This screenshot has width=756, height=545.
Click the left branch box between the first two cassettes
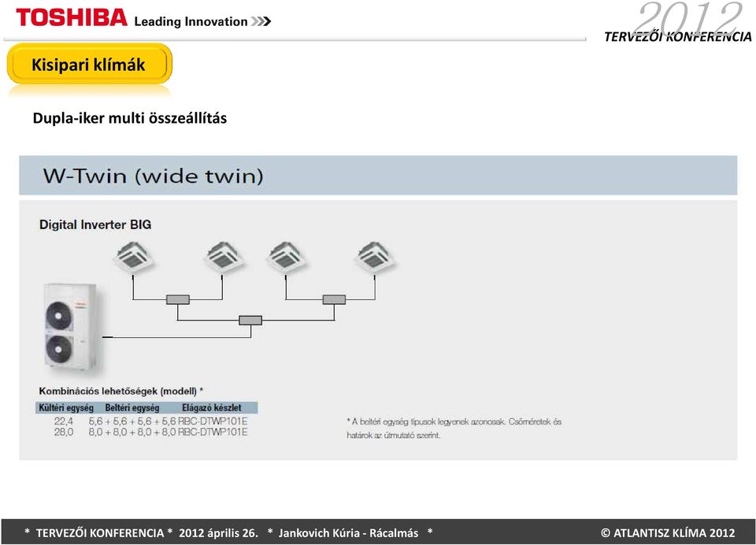(178, 299)
